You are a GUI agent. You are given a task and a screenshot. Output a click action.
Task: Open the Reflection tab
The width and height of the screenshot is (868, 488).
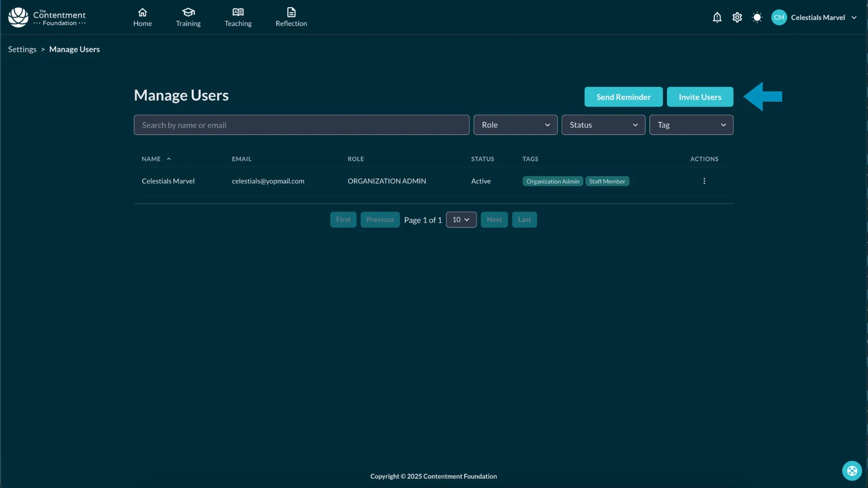[x=291, y=18]
